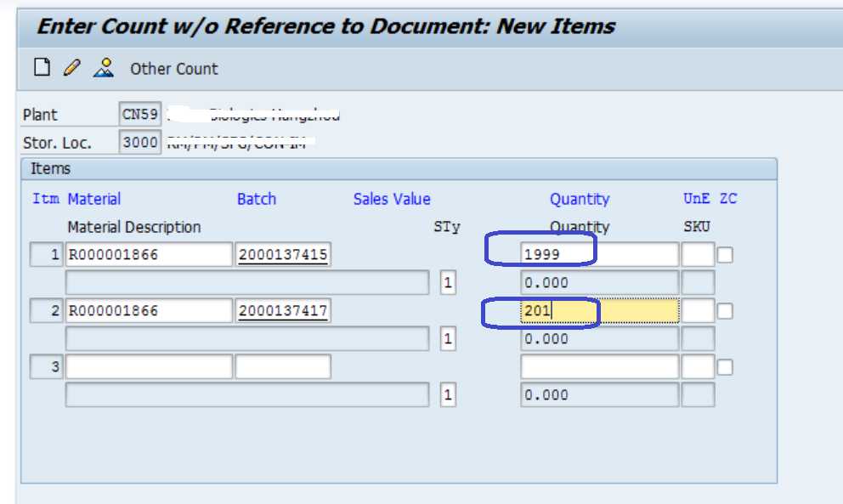Click the STy field of item 1
Screen dimensions: 843x504
pyautogui.click(x=448, y=282)
